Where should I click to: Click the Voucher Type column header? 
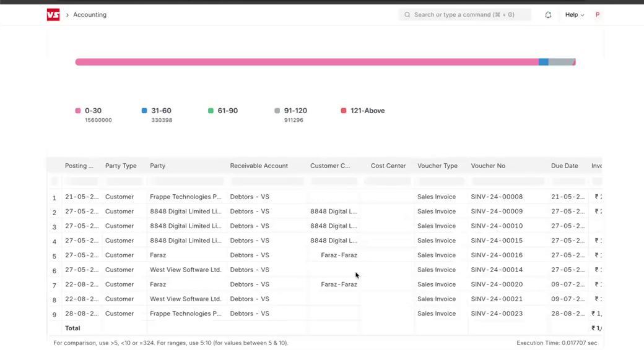click(437, 166)
